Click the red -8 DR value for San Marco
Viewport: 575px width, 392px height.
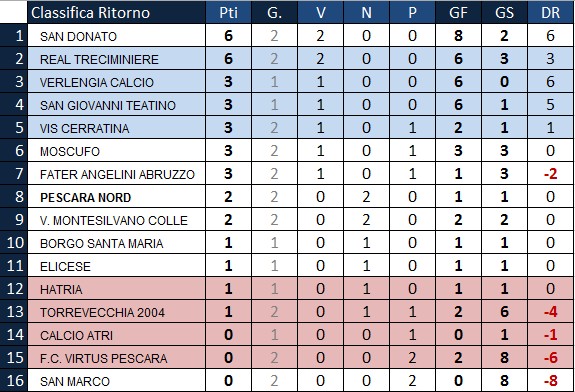550,381
